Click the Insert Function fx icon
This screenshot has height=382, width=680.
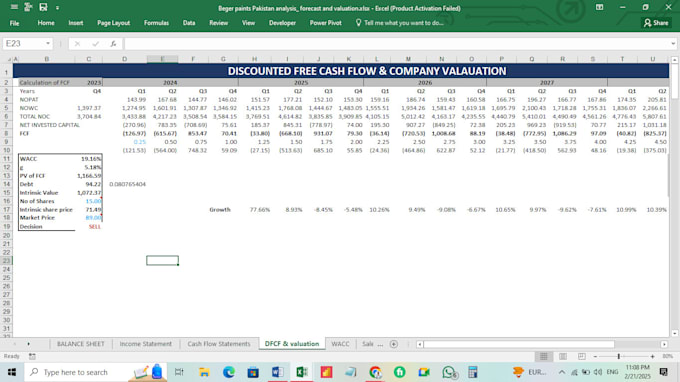[113, 44]
